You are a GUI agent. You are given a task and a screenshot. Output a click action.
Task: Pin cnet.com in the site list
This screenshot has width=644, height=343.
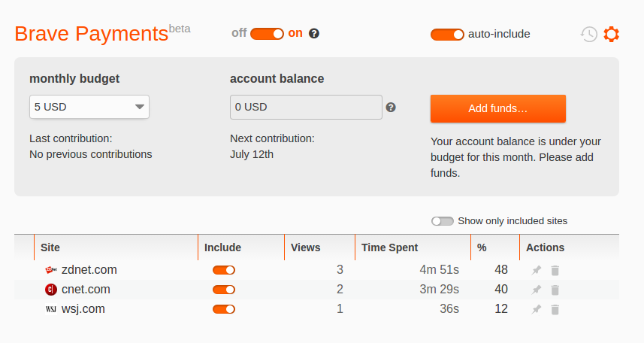pyautogui.click(x=537, y=290)
